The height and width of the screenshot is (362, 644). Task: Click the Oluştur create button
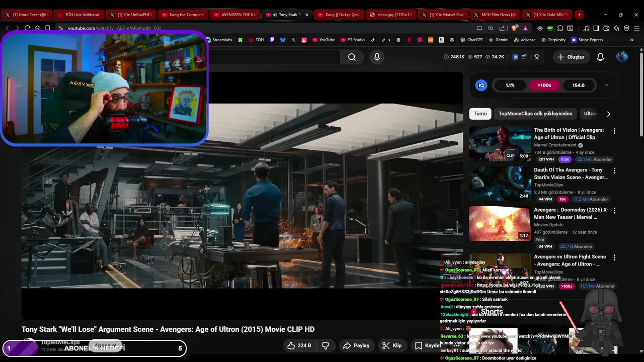tap(571, 57)
